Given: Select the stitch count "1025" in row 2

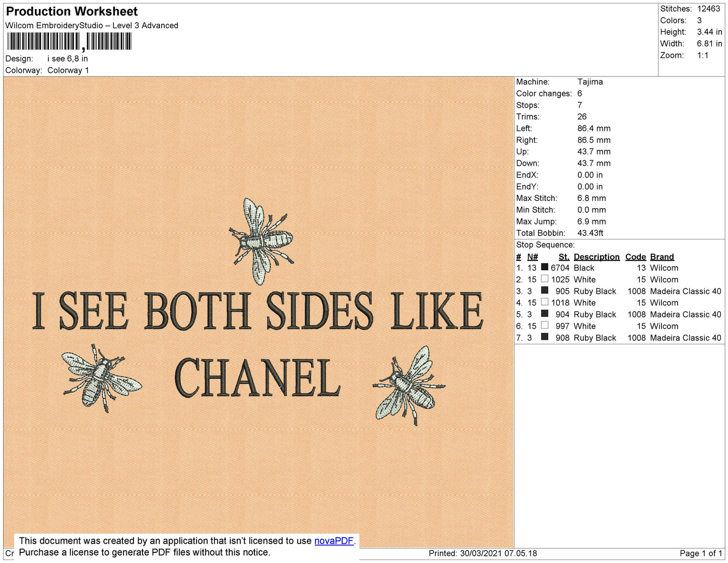Looking at the screenshot, I should [x=560, y=280].
